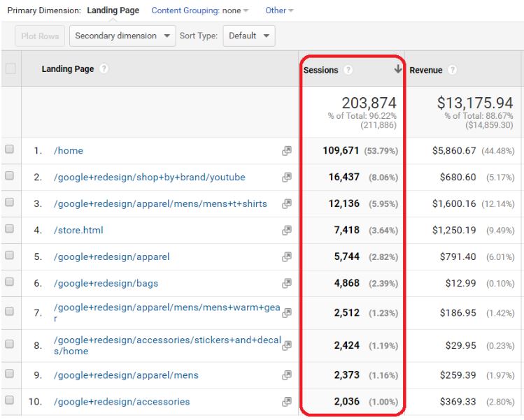Image resolution: width=524 pixels, height=420 pixels.
Task: Show help for Sessions metric
Action: tap(348, 70)
